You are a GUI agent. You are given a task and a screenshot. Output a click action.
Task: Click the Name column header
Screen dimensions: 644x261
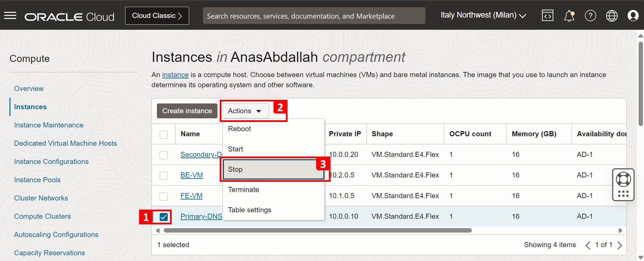[190, 134]
